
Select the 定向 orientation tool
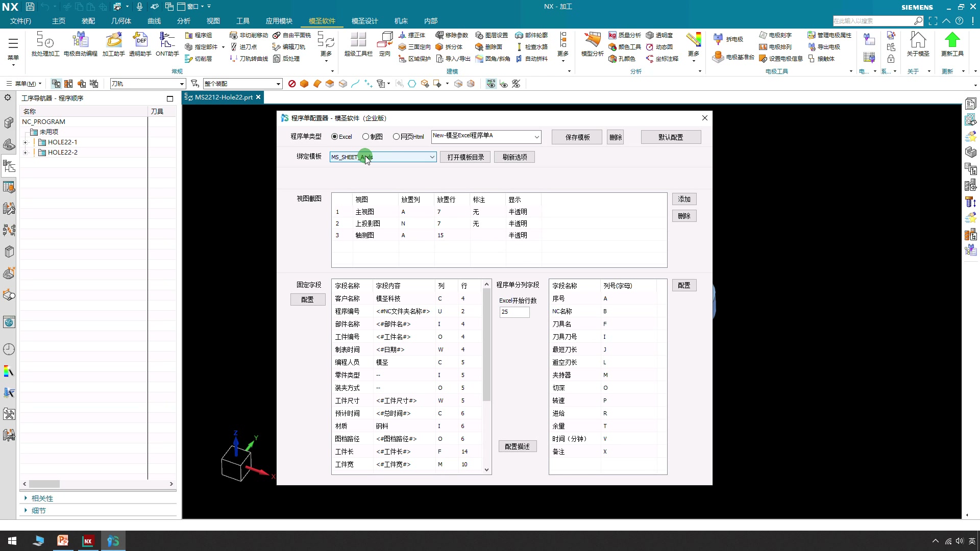tap(385, 44)
